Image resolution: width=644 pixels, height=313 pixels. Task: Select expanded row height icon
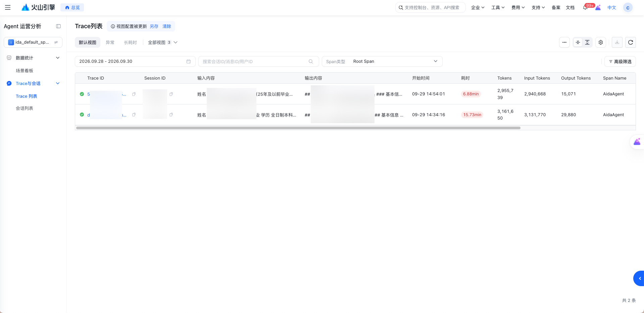click(587, 42)
